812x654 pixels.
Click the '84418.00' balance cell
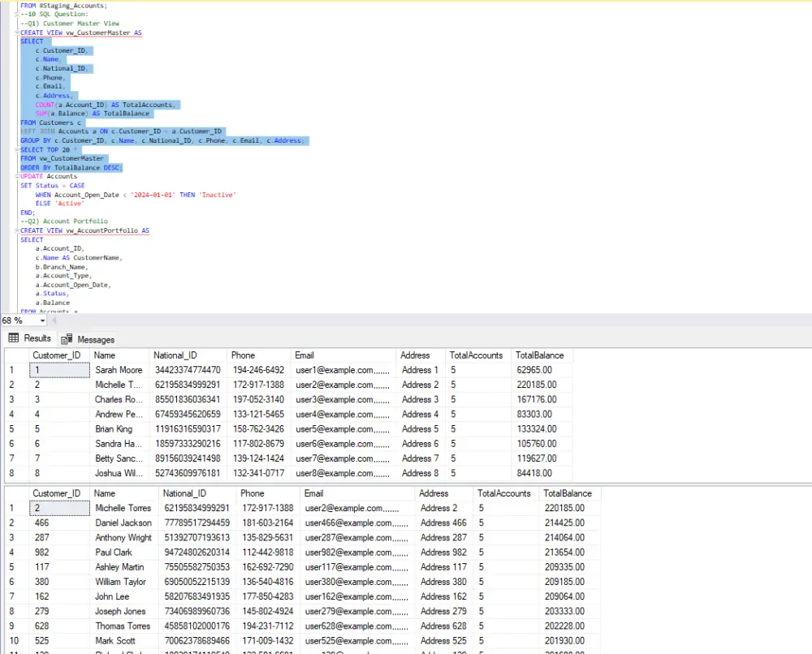(x=542, y=473)
